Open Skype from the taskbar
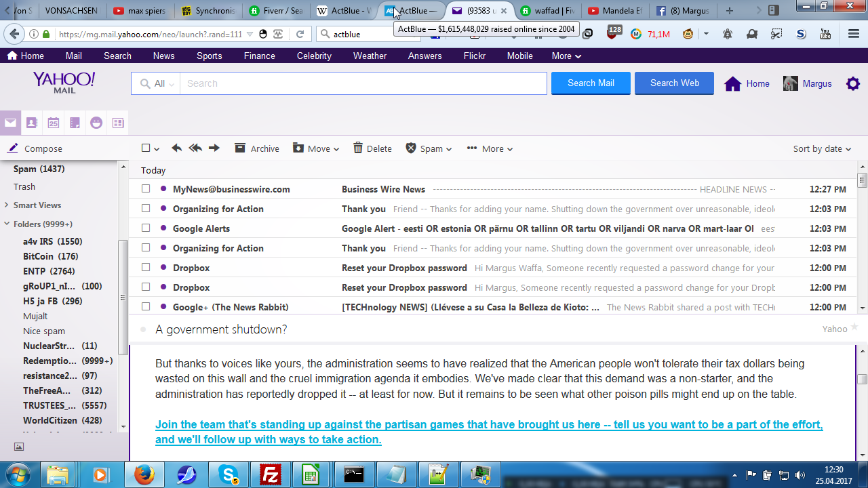 (227, 474)
